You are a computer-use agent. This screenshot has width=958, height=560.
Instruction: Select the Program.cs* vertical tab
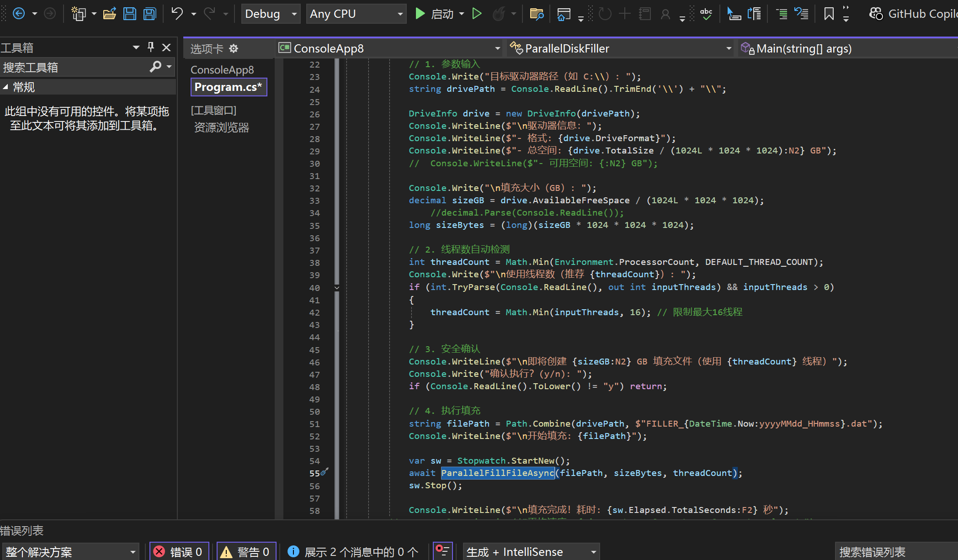(x=229, y=87)
